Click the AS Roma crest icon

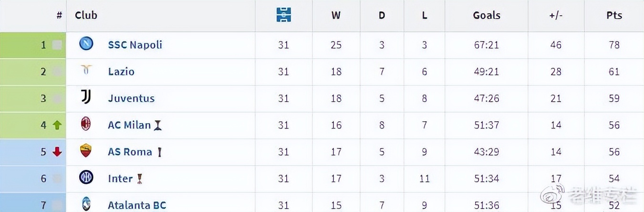tap(86, 151)
